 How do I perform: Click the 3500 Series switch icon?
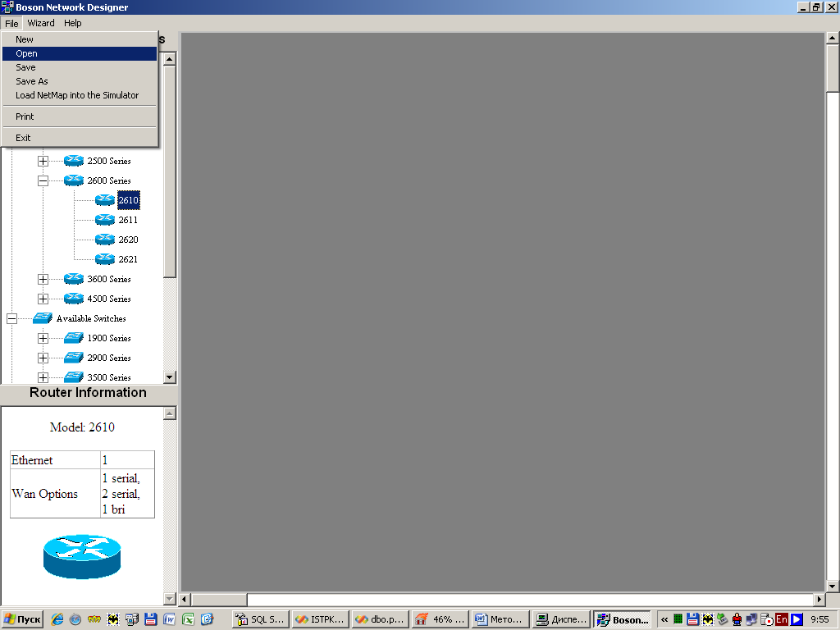coord(74,377)
